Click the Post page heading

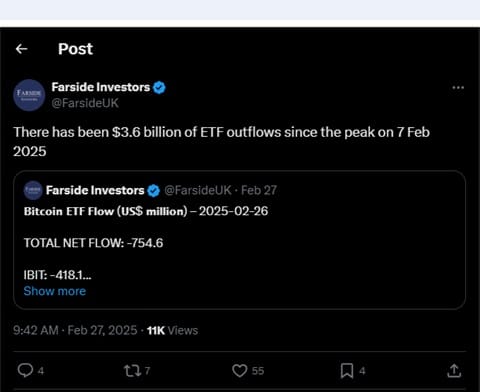pyautogui.click(x=75, y=49)
